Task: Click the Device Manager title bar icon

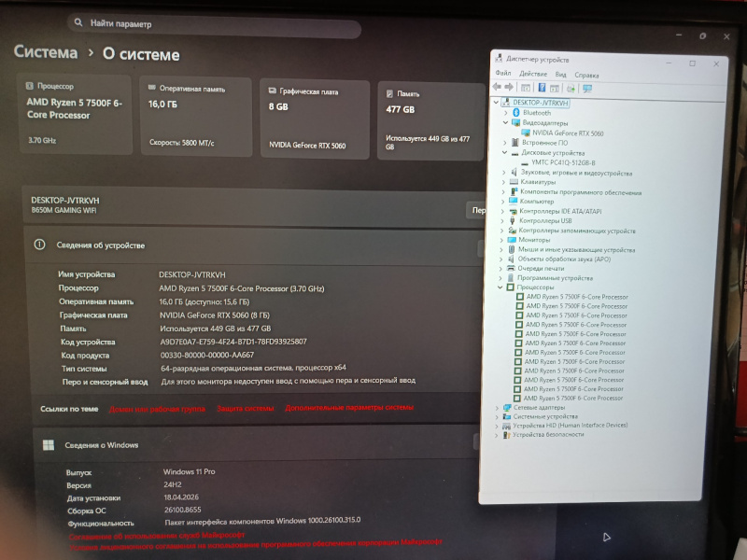Action: pos(499,58)
